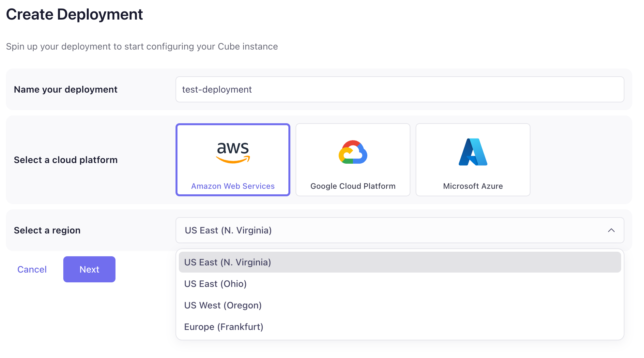Click the Select a region label

point(47,230)
